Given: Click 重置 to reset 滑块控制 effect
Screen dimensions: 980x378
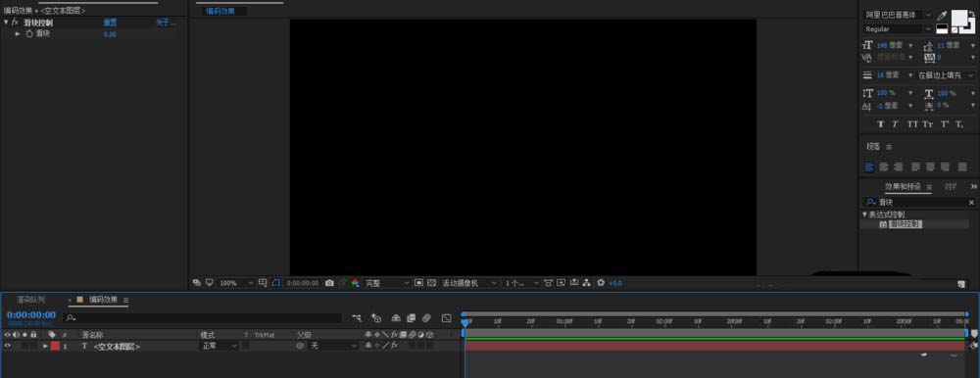Looking at the screenshot, I should (110, 23).
